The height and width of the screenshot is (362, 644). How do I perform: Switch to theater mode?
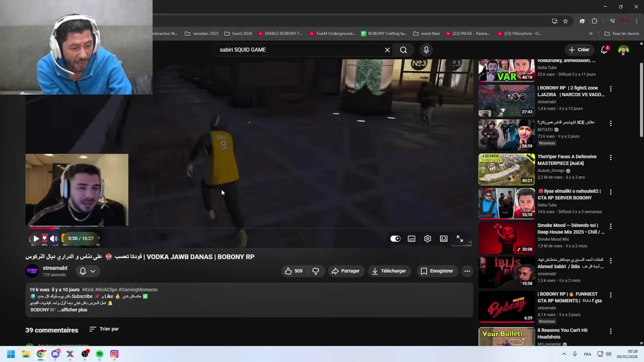coord(444,239)
